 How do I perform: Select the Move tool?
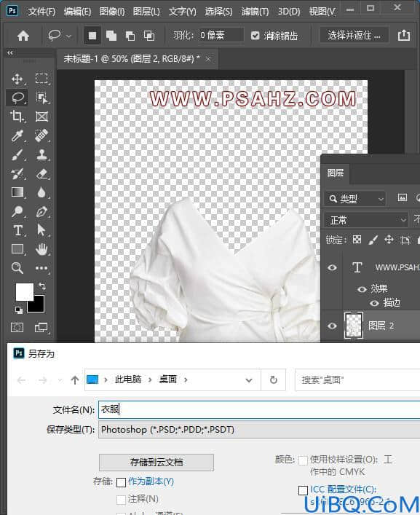(x=17, y=79)
